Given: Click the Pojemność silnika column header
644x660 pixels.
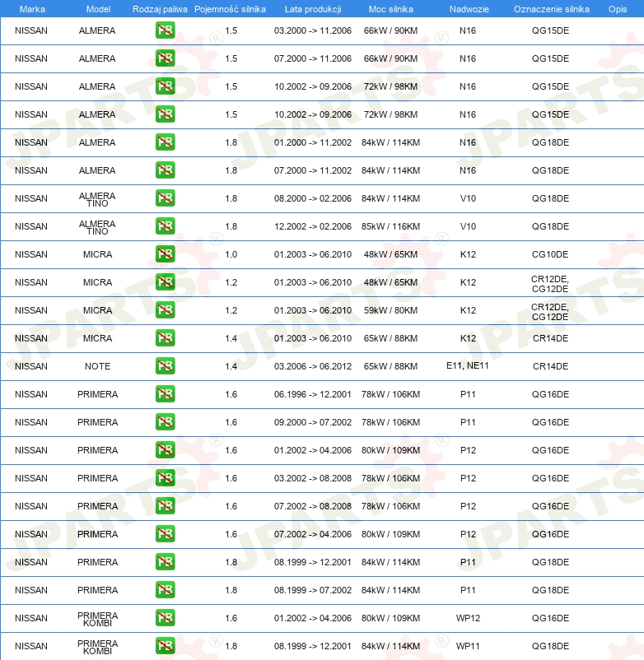Looking at the screenshot, I should pos(230,9).
